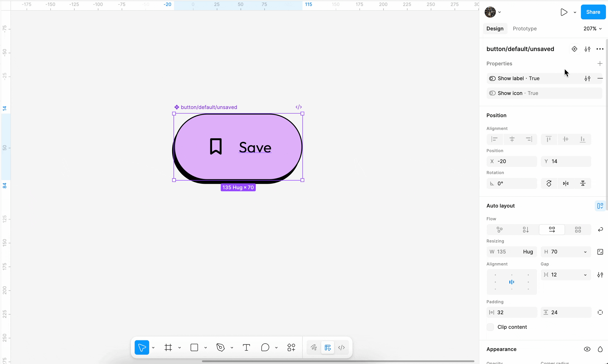Expand the Gap value dropdown
The image size is (608, 364).
pyautogui.click(x=585, y=275)
